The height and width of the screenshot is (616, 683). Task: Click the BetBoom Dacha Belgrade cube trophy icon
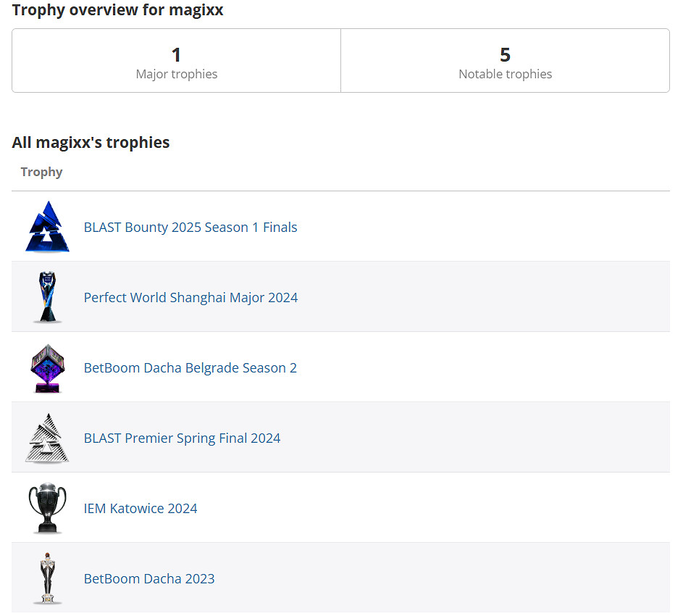point(47,367)
